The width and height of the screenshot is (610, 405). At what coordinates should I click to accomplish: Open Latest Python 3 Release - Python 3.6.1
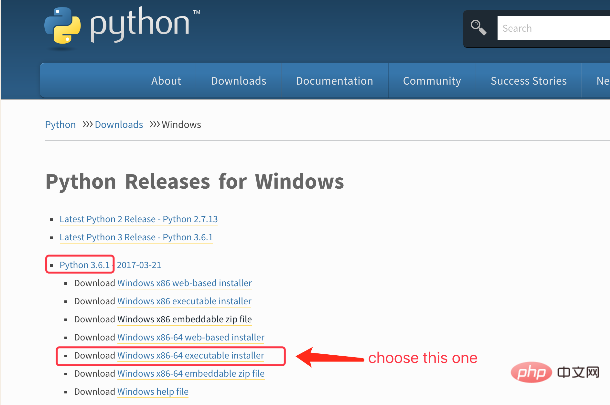click(136, 237)
